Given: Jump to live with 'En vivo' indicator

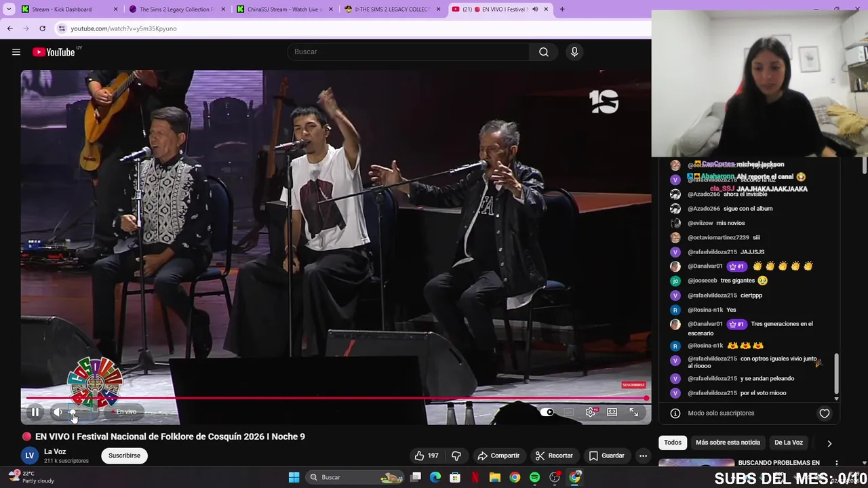Looking at the screenshot, I should (125, 412).
